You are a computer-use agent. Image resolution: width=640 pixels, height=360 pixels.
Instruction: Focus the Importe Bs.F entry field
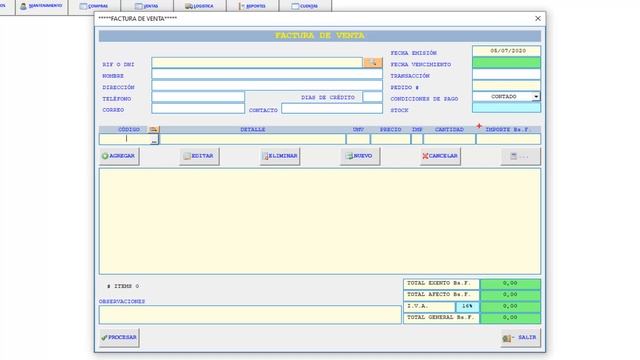point(508,139)
